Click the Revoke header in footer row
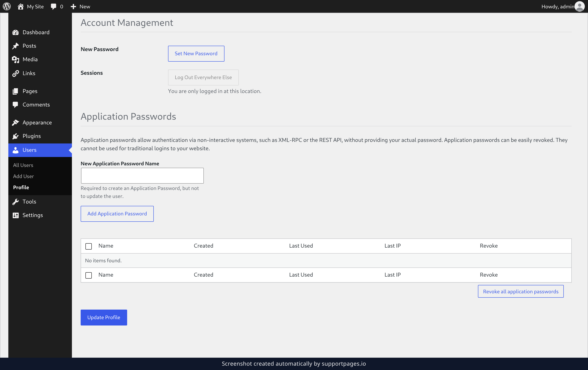This screenshot has width=588, height=370. [x=489, y=275]
